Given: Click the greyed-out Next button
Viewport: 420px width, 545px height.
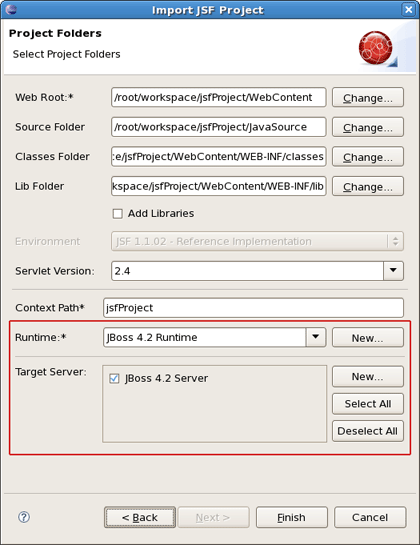Looking at the screenshot, I should click(213, 517).
